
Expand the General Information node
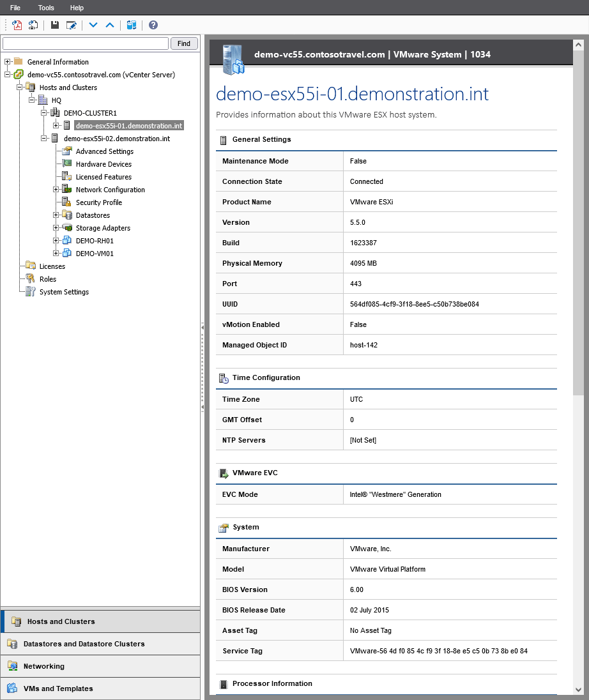tap(7, 61)
